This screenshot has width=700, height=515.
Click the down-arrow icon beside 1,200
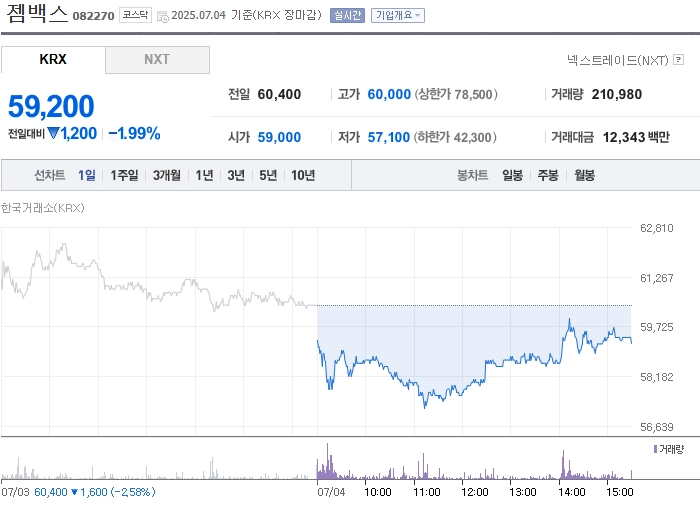tap(53, 133)
